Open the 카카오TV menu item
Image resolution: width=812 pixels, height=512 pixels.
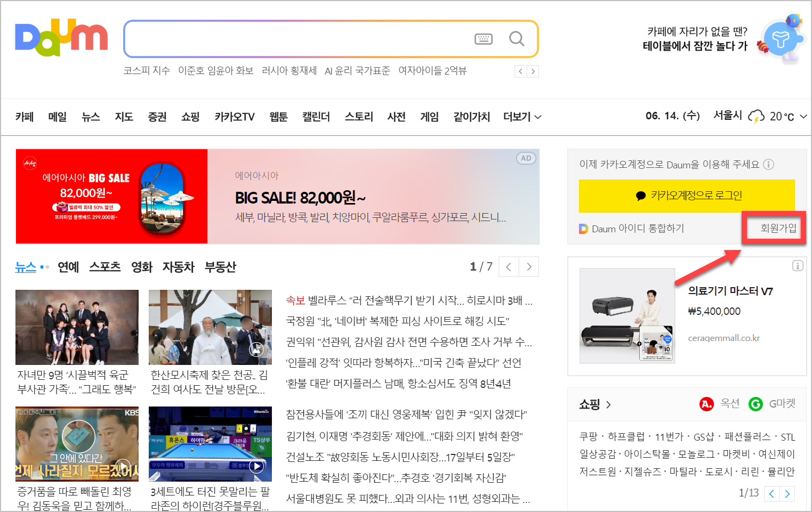point(235,117)
